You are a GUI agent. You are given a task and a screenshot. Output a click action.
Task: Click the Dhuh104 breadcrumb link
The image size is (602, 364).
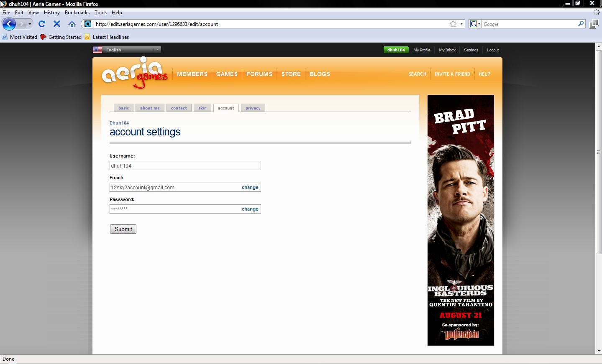coord(119,123)
